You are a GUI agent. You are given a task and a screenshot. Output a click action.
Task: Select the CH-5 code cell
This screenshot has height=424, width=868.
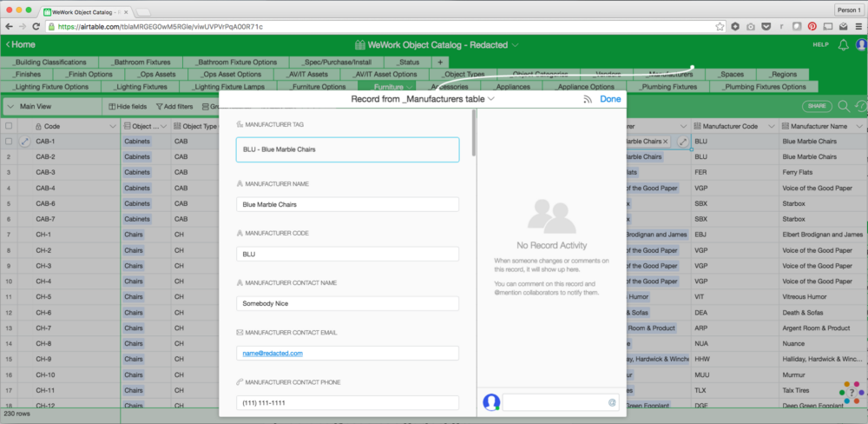(69, 296)
